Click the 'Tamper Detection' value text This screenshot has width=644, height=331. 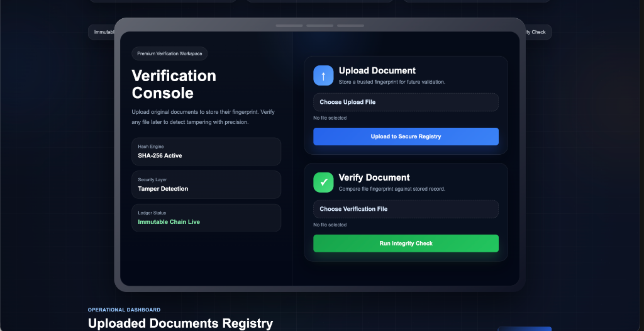(x=163, y=189)
